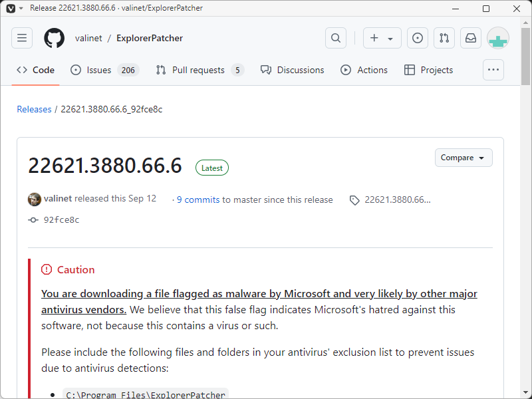Click the Latest release badge
This screenshot has height=399, width=532.
click(x=212, y=168)
